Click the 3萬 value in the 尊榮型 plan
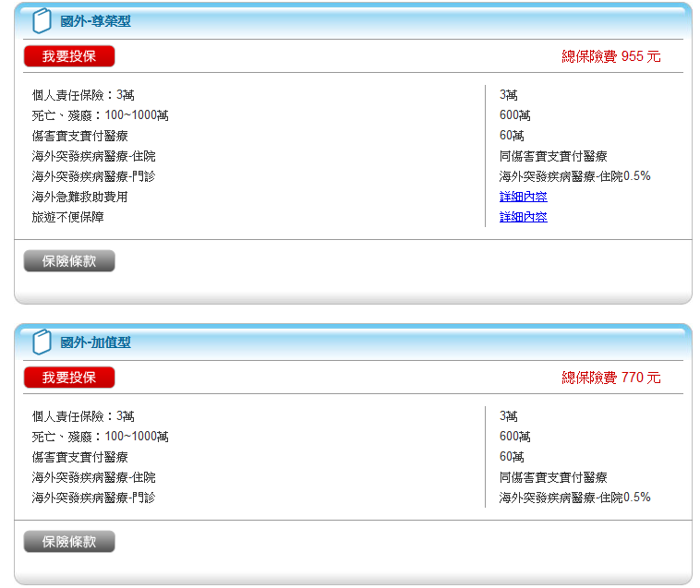This screenshot has width=700, height=588. click(509, 95)
